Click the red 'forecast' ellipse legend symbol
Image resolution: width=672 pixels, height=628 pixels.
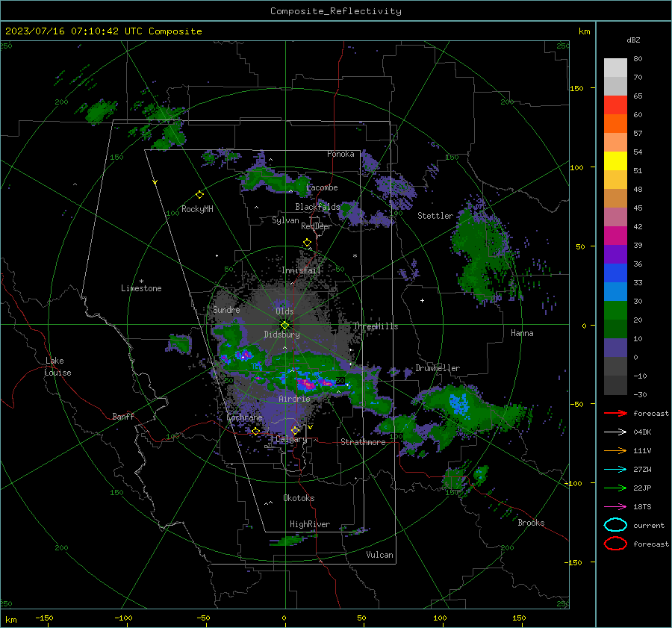click(x=615, y=544)
